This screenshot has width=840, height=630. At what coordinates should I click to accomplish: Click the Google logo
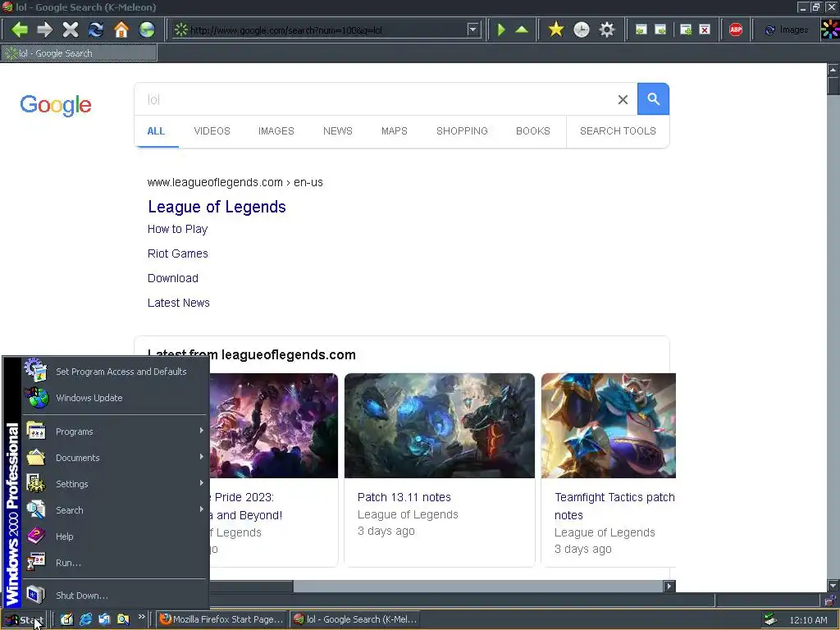pyautogui.click(x=56, y=105)
